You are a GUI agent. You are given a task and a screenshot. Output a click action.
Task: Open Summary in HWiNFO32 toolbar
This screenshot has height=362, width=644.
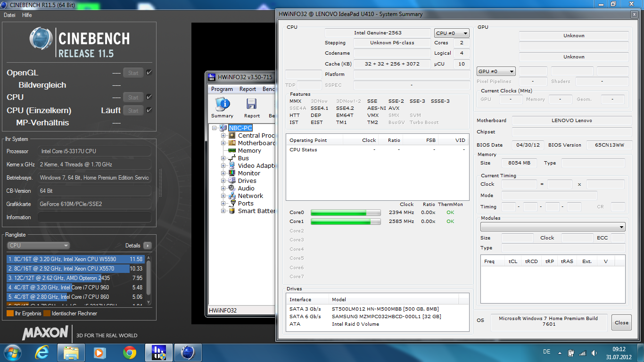click(222, 108)
